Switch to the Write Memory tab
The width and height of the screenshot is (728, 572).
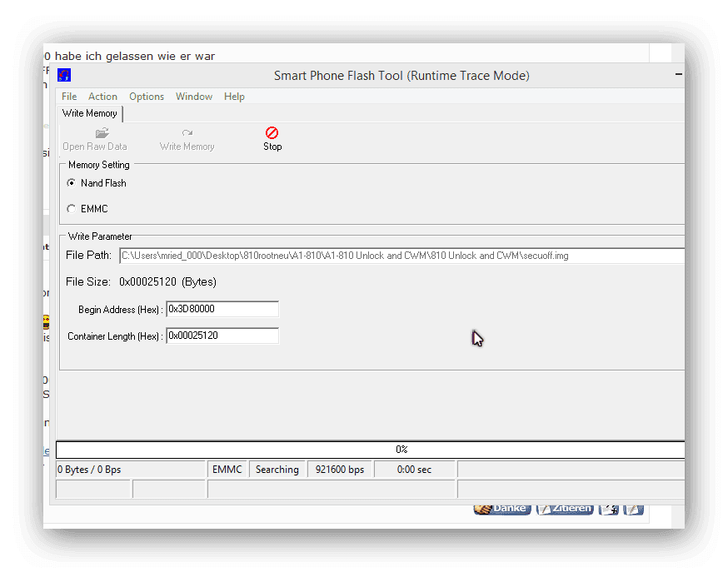(90, 113)
